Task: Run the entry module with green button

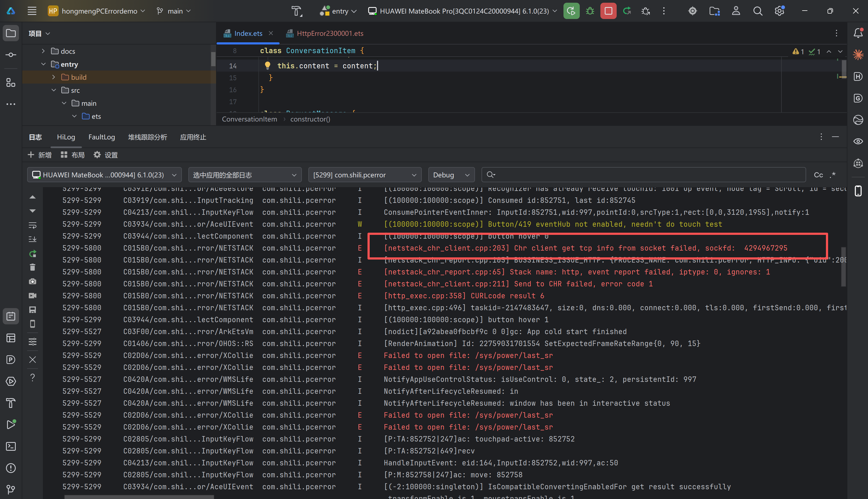Action: coord(571,11)
